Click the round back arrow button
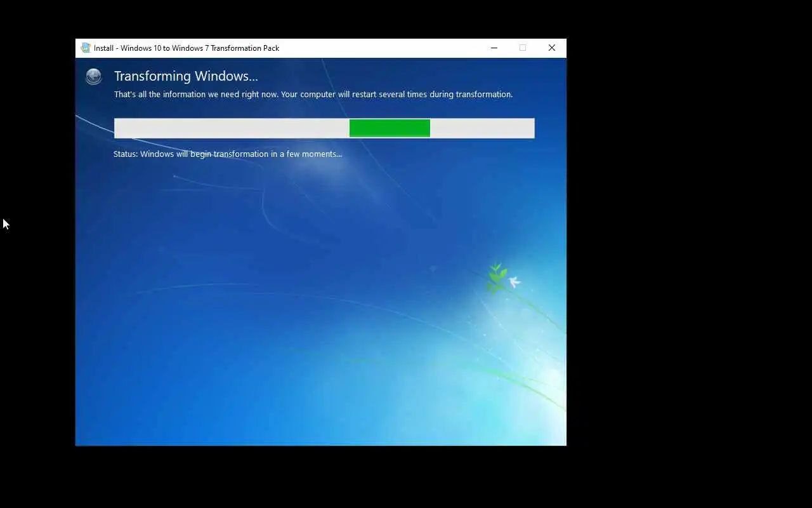Viewport: 812px width, 508px height. 93,76
